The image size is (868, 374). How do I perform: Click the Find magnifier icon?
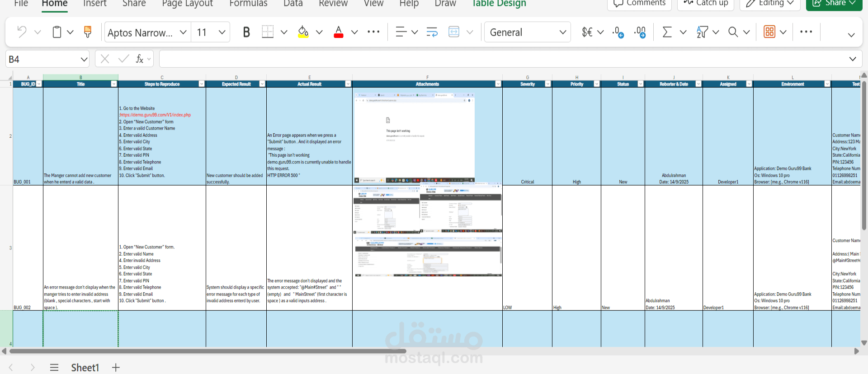point(733,32)
